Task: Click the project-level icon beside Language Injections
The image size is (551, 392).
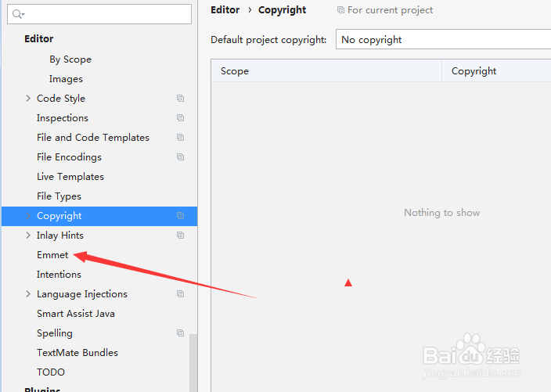Action: pos(180,294)
